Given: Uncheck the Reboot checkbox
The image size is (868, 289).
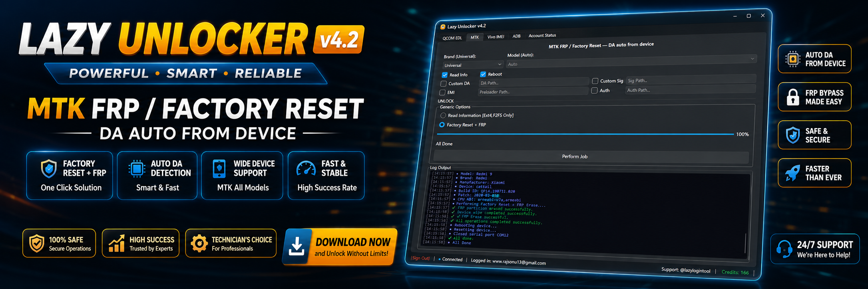Looking at the screenshot, I should coord(483,74).
